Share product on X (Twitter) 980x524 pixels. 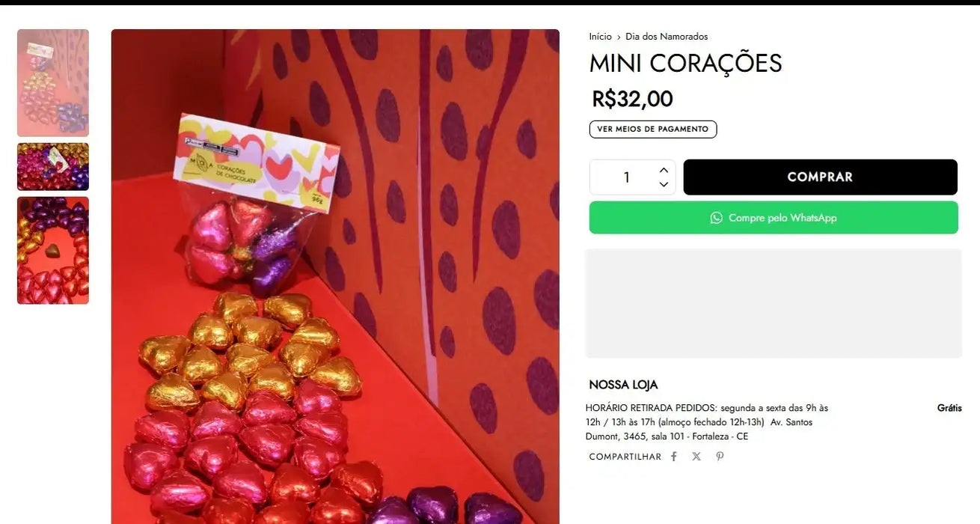[696, 457]
